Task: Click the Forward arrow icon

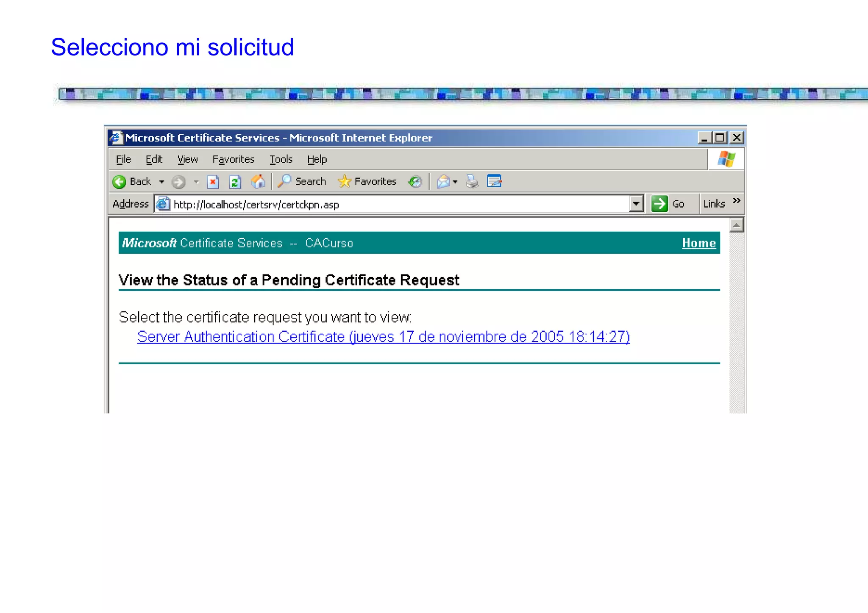Action: (178, 182)
